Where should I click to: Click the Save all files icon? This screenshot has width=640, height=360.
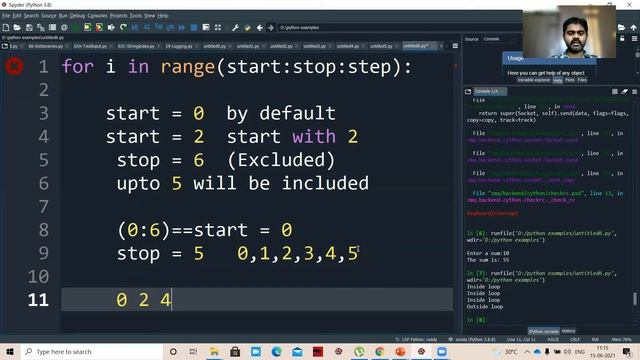tap(40, 27)
